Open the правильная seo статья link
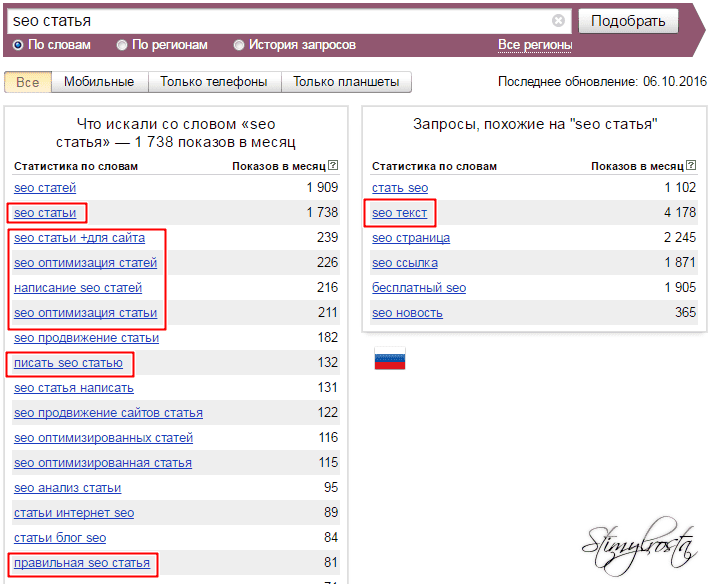Screen dimensions: 710x584 tap(82, 563)
